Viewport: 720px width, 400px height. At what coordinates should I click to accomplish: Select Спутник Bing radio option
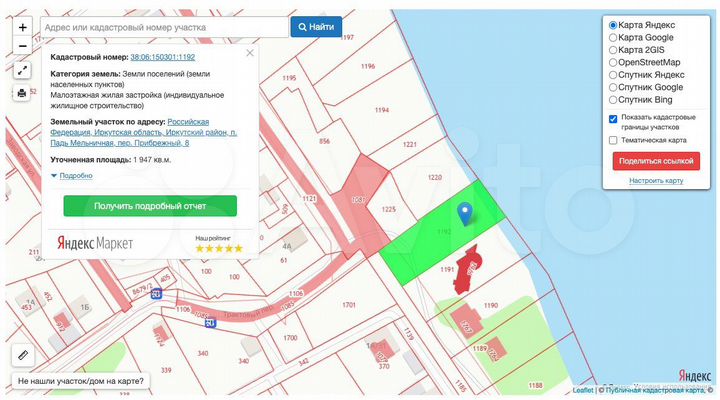pyautogui.click(x=613, y=100)
